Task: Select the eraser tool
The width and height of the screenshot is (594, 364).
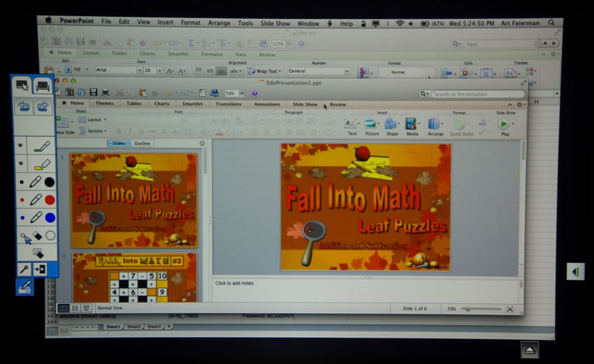Action: pos(37,236)
